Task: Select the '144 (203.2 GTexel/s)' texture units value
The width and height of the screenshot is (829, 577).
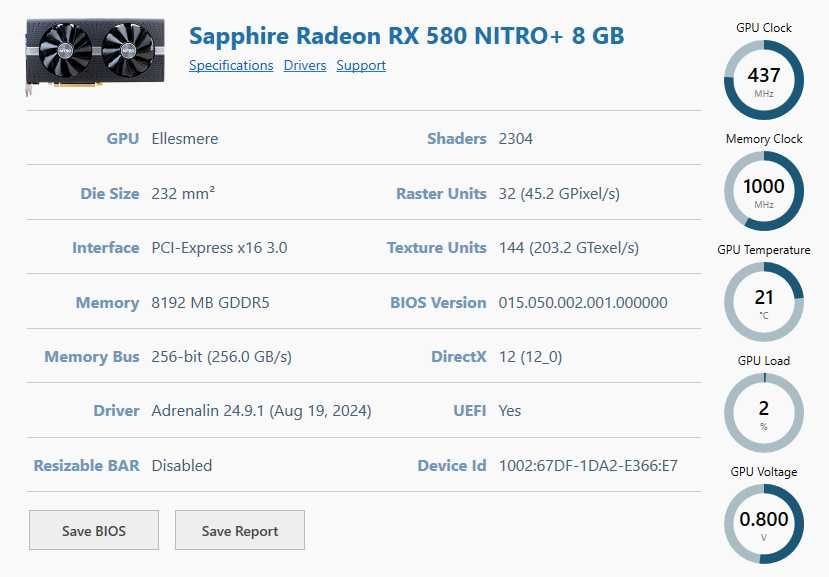Action: tap(568, 248)
